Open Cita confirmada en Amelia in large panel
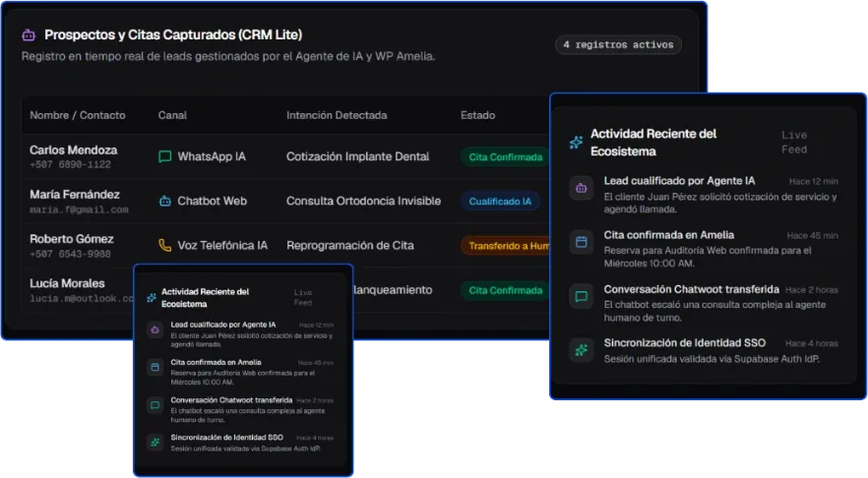868x478 pixels. (x=669, y=235)
